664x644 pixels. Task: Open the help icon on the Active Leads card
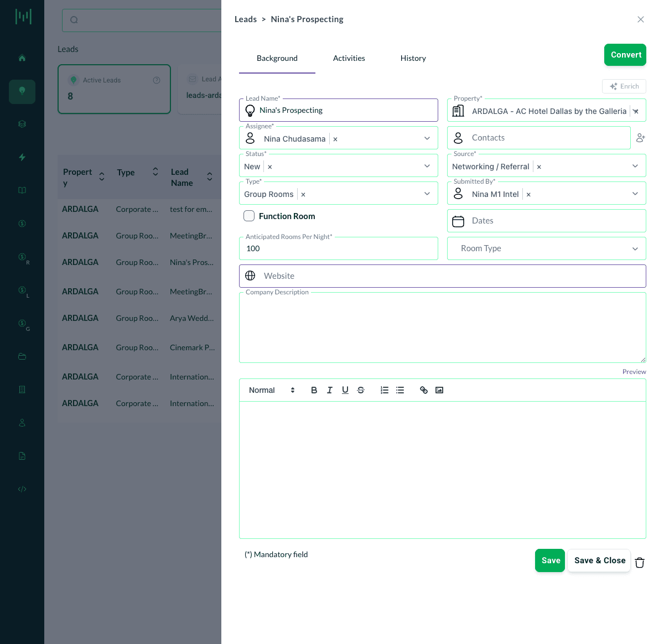[x=157, y=80]
